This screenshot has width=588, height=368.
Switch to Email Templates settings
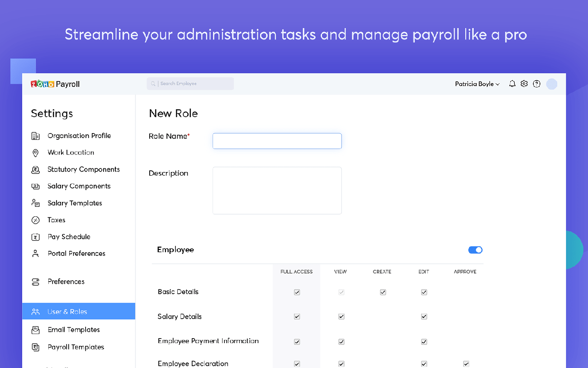pyautogui.click(x=74, y=330)
